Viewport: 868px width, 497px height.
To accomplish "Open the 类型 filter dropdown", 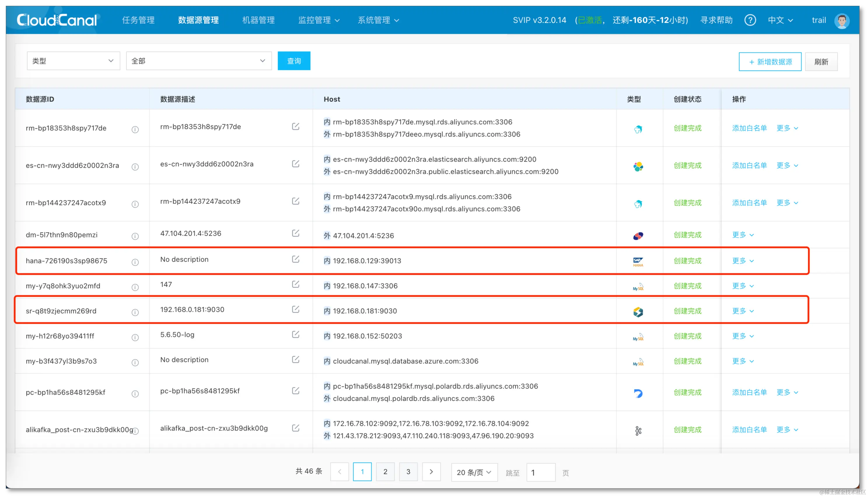I will (73, 61).
